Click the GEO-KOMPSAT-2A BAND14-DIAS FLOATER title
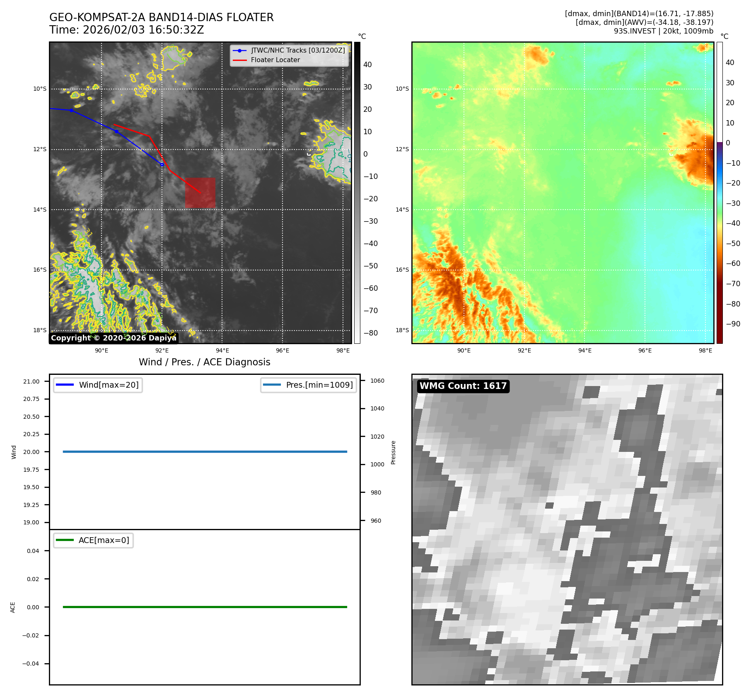751x700 pixels. click(161, 17)
